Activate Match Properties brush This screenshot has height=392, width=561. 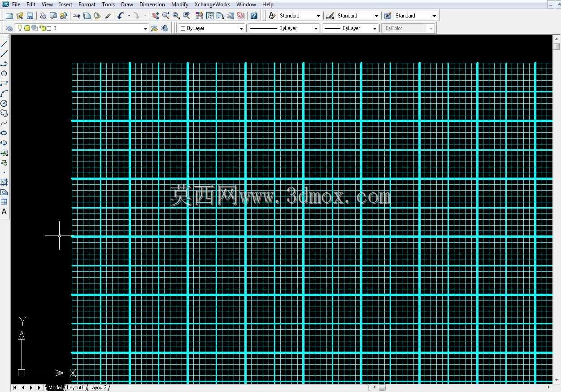pos(108,16)
